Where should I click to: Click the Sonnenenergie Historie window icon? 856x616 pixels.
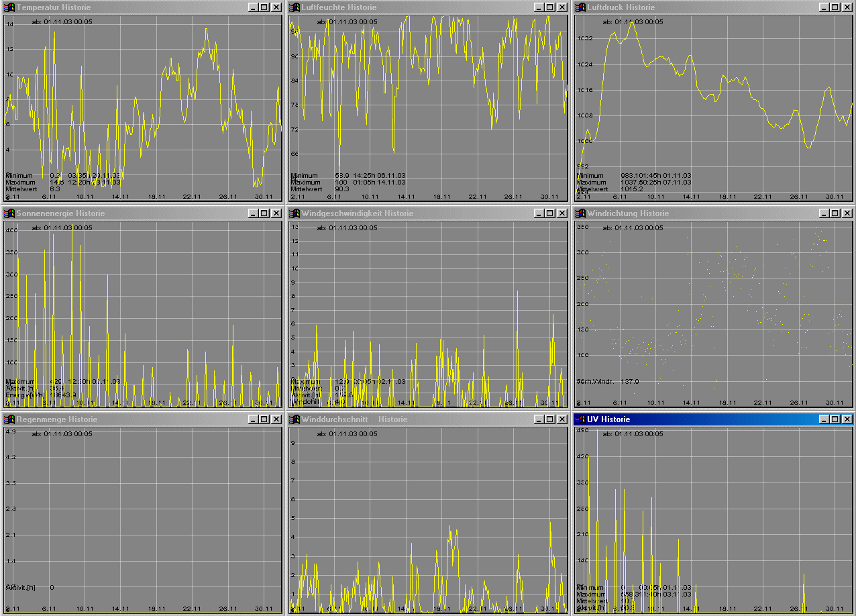point(9,213)
